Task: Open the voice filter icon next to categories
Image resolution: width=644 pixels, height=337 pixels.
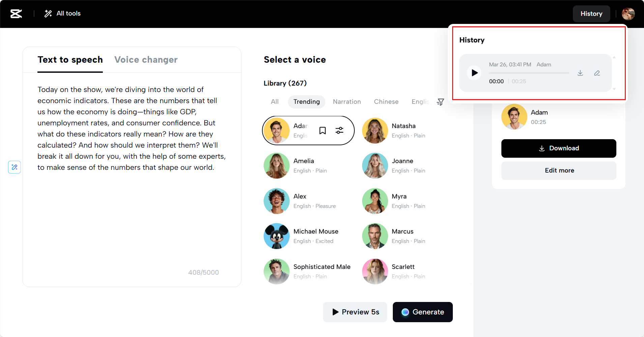Action: point(440,101)
